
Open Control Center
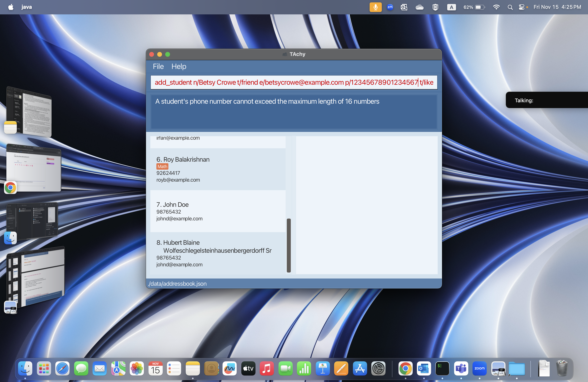[x=521, y=7]
